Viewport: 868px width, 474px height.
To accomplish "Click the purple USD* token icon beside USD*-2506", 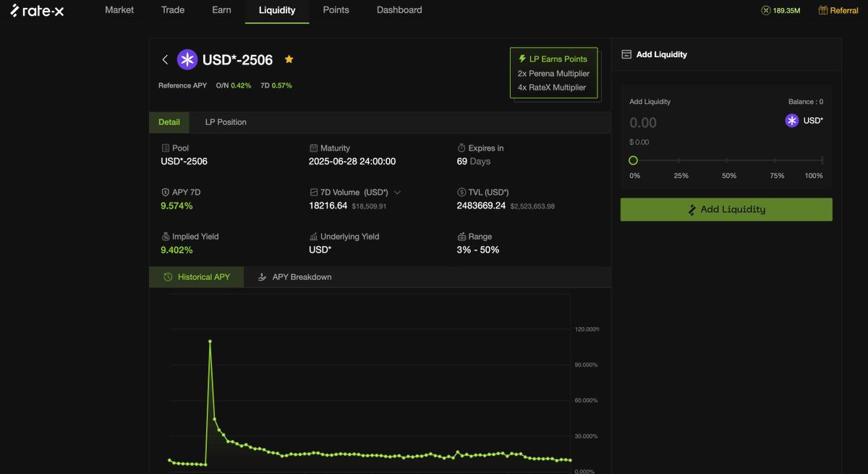I will (x=187, y=59).
